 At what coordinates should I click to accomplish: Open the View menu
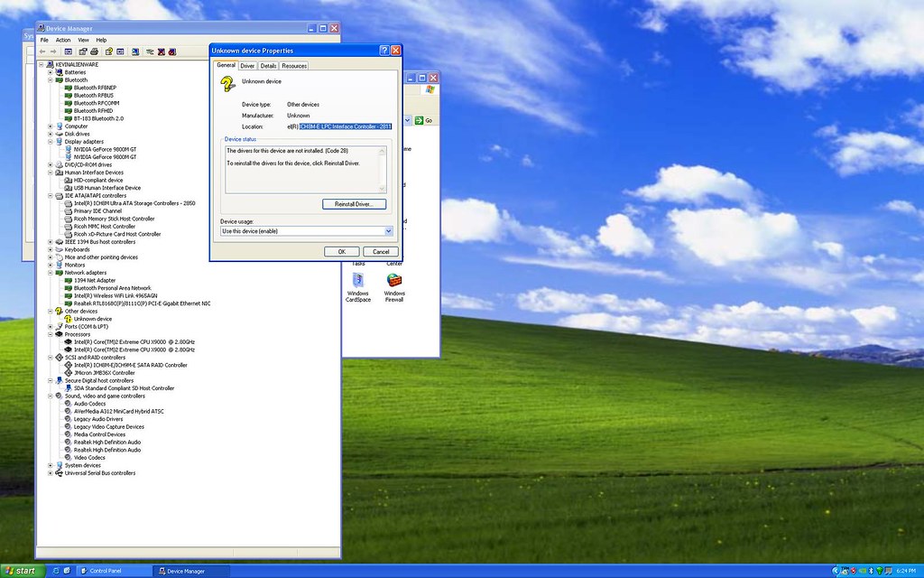tap(84, 40)
